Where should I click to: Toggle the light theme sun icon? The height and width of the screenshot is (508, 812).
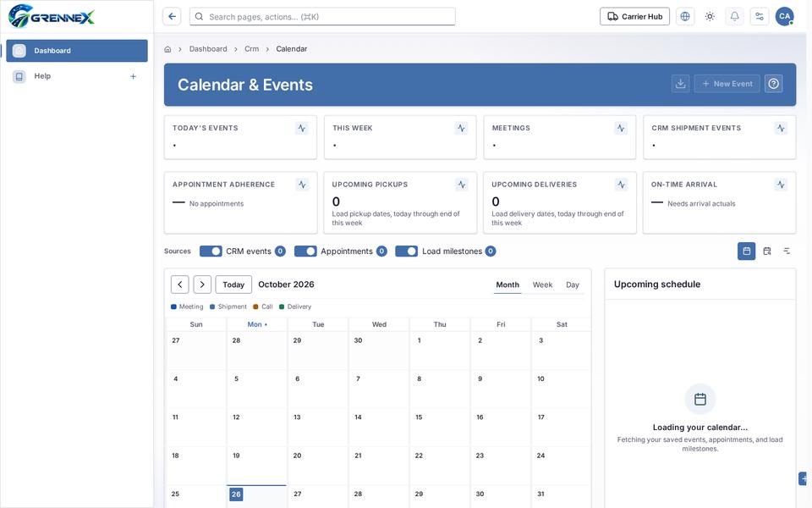pos(710,17)
